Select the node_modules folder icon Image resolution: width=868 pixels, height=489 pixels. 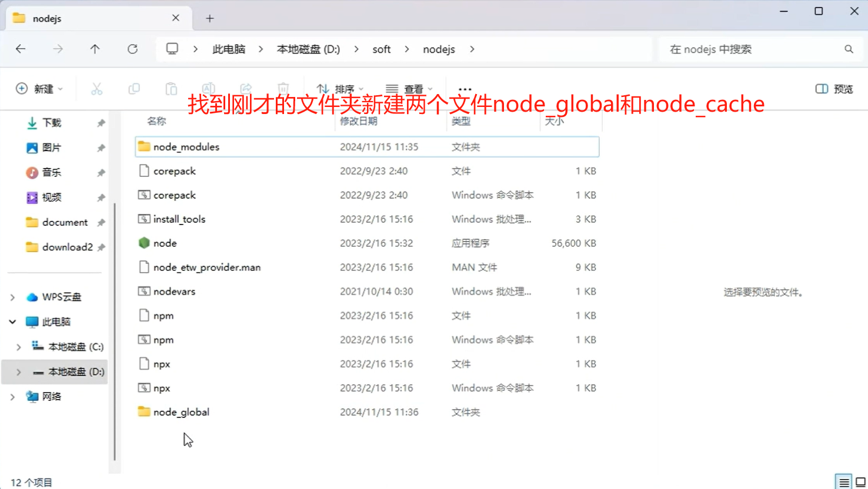pyautogui.click(x=144, y=146)
